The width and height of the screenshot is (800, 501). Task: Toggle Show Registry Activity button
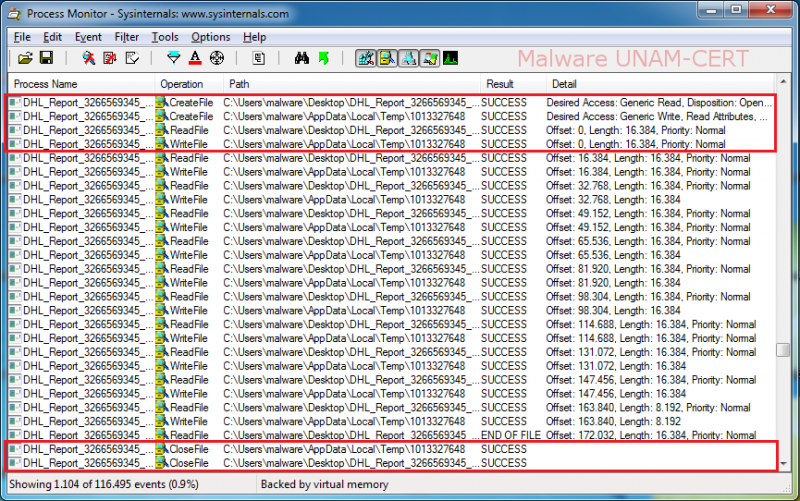pos(365,58)
